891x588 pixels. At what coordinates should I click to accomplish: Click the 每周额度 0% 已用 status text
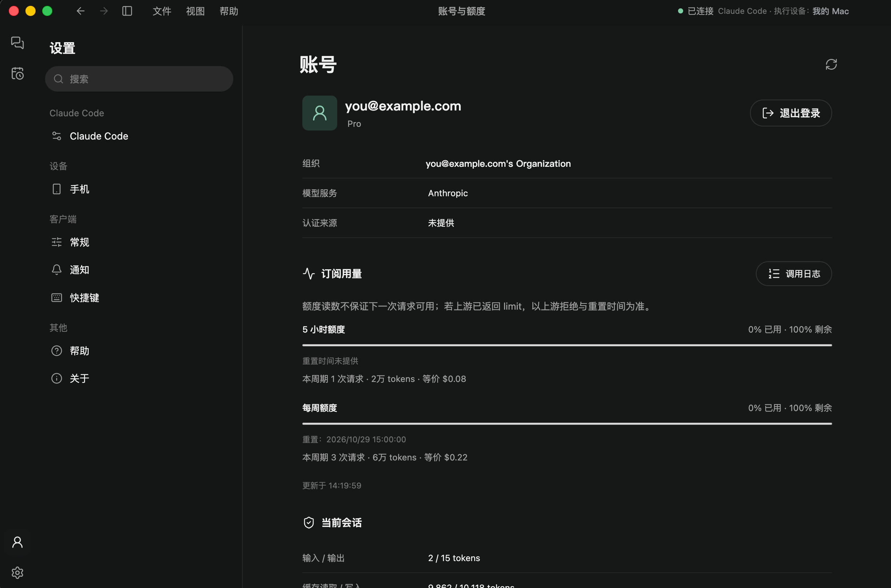pyautogui.click(x=790, y=408)
